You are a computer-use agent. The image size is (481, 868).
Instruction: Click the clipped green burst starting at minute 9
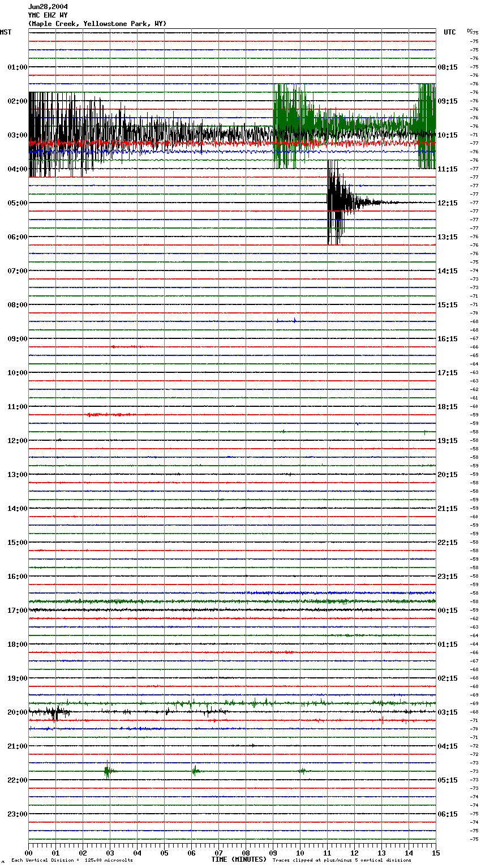(291, 126)
